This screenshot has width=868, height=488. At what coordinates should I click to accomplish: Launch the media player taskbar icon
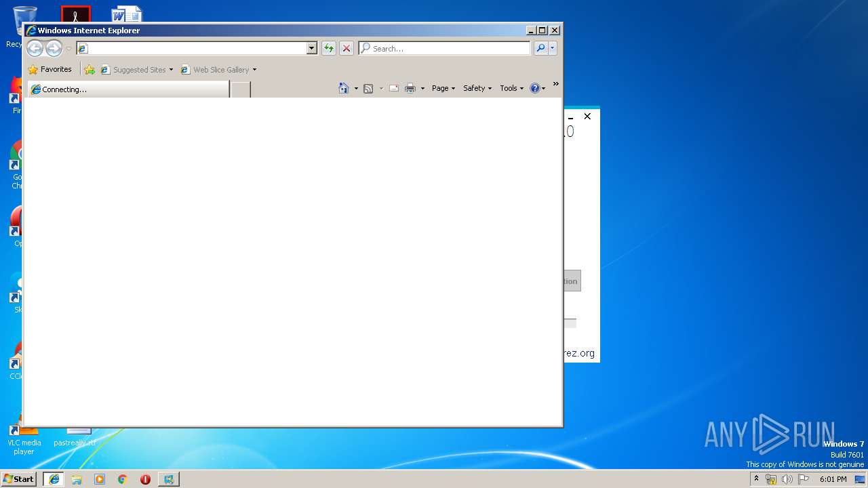[100, 479]
